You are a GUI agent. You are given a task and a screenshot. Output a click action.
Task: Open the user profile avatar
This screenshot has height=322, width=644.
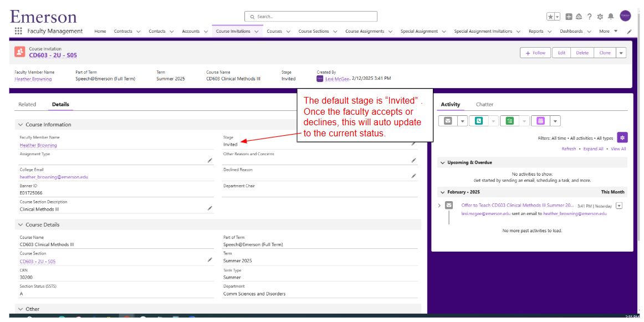[x=625, y=16]
